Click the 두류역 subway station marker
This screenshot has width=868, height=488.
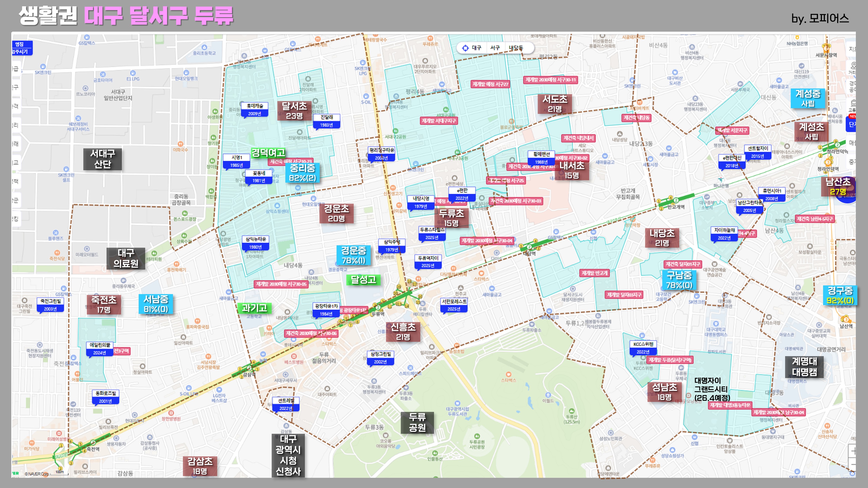(378, 308)
